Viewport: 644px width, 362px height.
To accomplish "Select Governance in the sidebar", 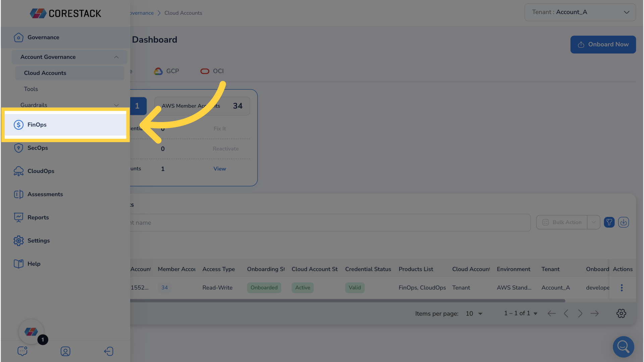I will click(x=65, y=37).
